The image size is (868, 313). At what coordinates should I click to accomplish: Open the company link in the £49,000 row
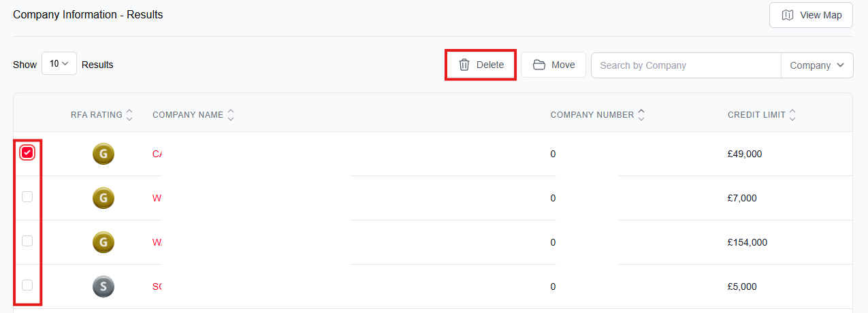tap(157, 154)
